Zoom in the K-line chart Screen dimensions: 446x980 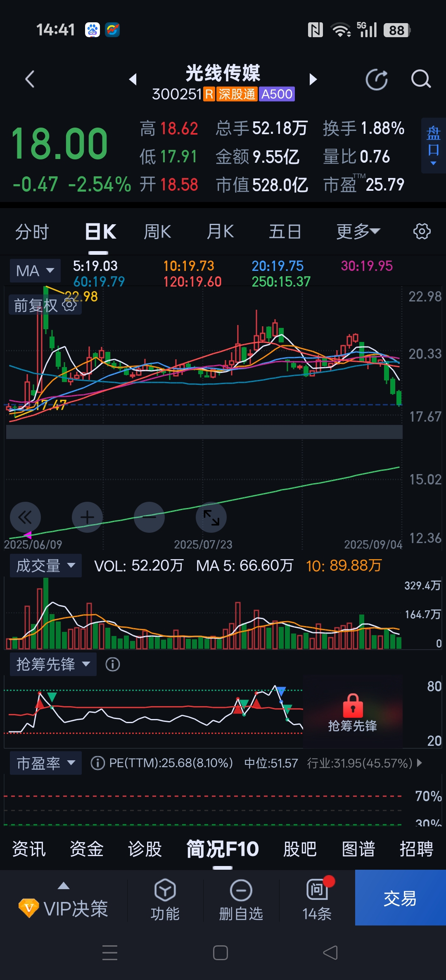click(87, 517)
